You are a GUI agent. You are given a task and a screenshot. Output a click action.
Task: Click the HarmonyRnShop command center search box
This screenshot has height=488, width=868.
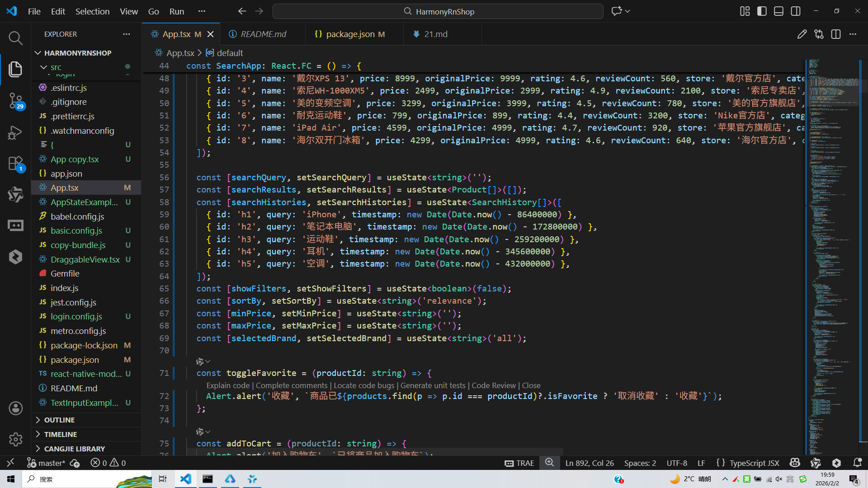438,11
